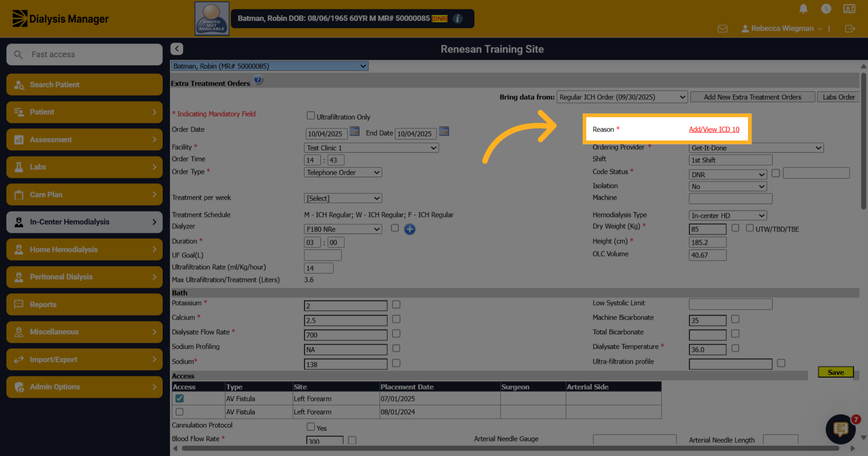Open the Order Type dropdown

pos(343,172)
